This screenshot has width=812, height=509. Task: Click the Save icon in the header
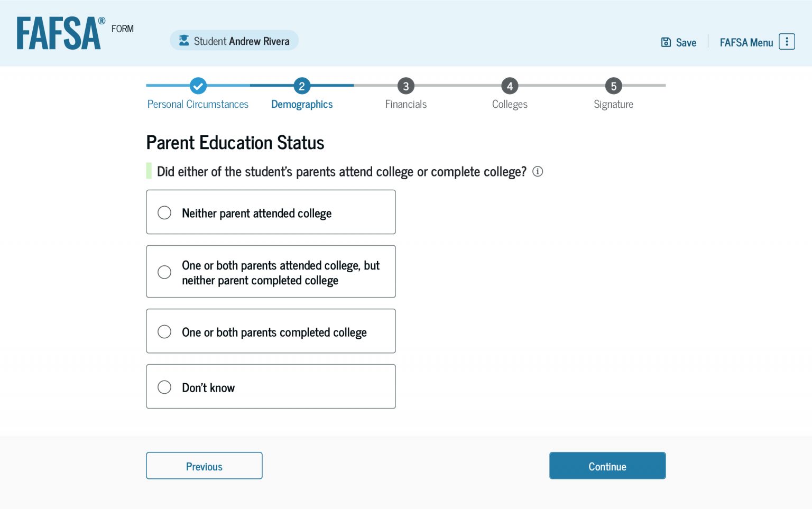pos(666,42)
